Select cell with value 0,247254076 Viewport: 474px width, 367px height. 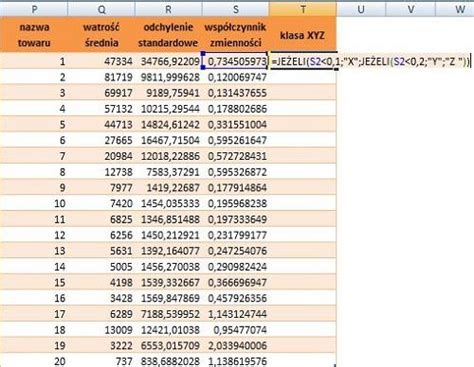coord(235,251)
